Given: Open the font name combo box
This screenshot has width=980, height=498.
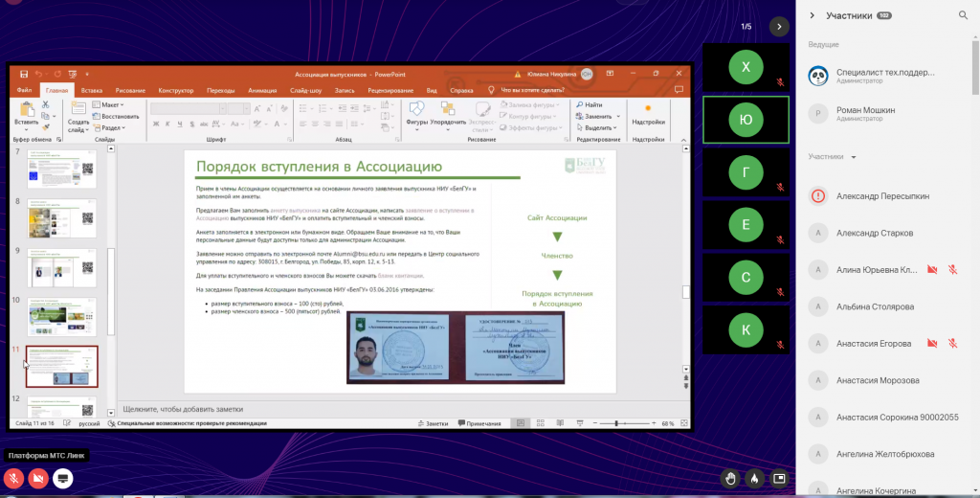Looking at the screenshot, I should pos(188,109).
